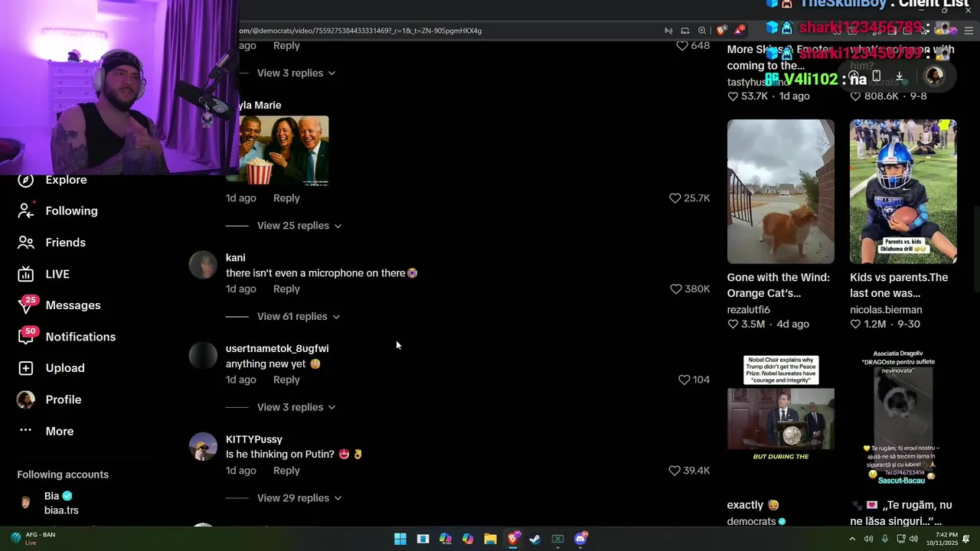Click 'there isn't even a microphone on there' comment

(x=322, y=273)
